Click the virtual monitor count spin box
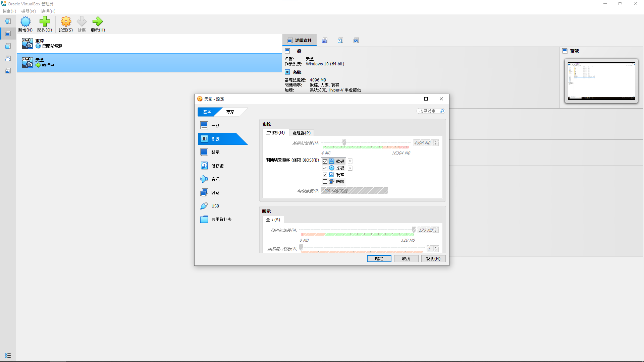The image size is (644, 362). click(432, 249)
